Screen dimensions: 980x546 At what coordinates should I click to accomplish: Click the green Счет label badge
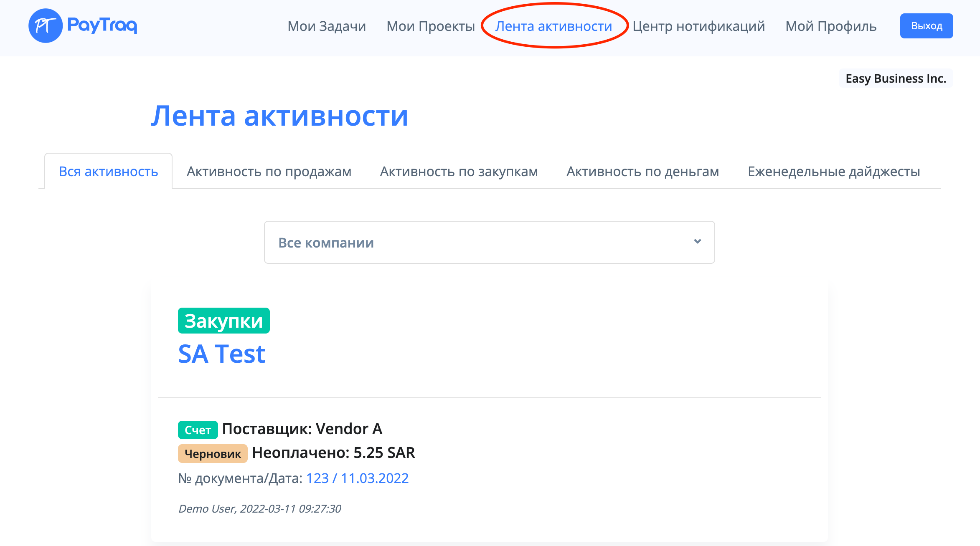tap(198, 430)
